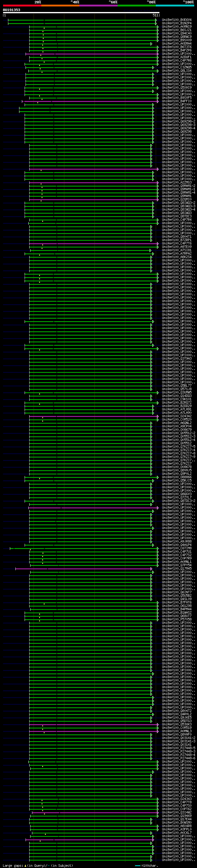197x868 pixels.
Task: Open hit UniRef100_A0MNI9
Action: pos(177,26)
